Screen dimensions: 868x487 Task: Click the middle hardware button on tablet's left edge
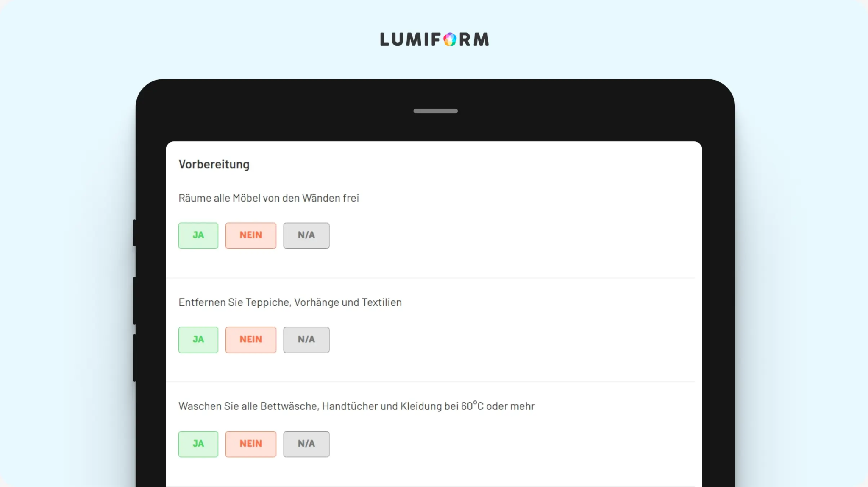(134, 301)
